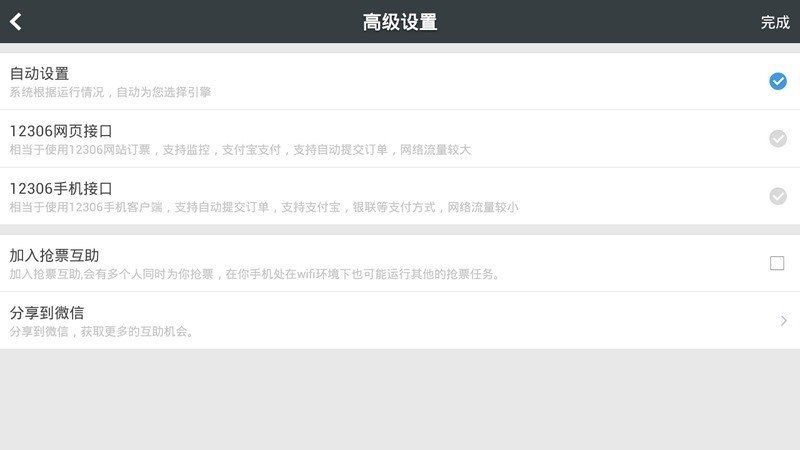This screenshot has width=800, height=450.
Task: Go back using the left arrow icon
Action: click(16, 21)
